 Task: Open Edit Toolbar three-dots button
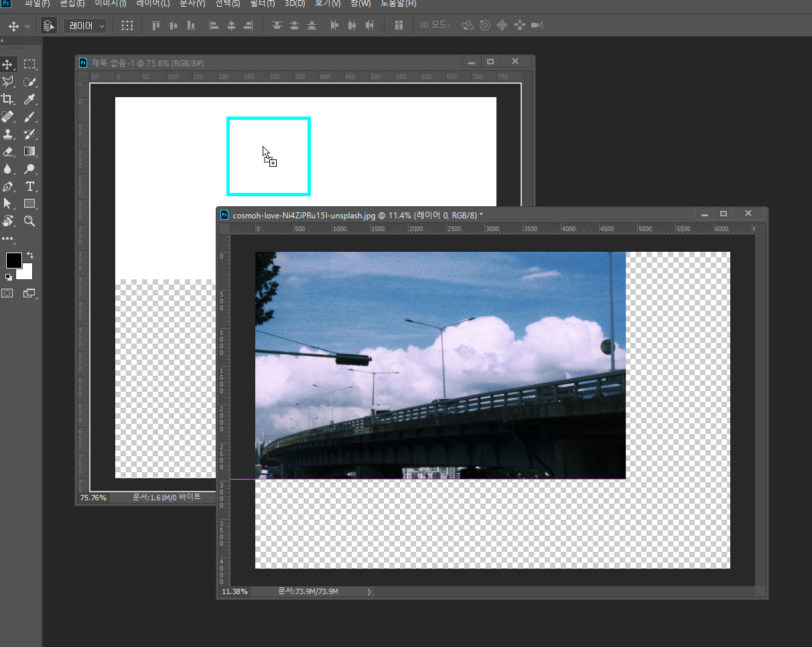tap(8, 238)
